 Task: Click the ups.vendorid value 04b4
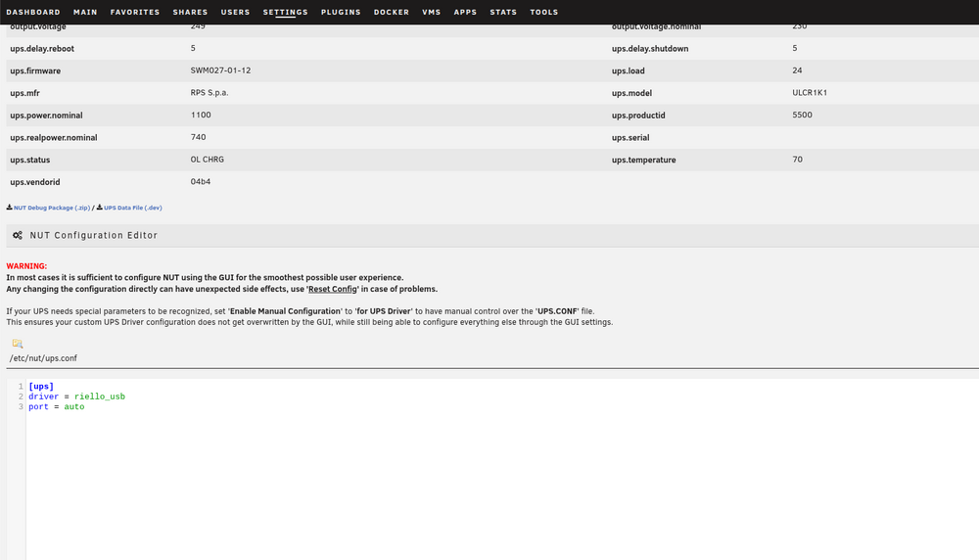pos(201,182)
